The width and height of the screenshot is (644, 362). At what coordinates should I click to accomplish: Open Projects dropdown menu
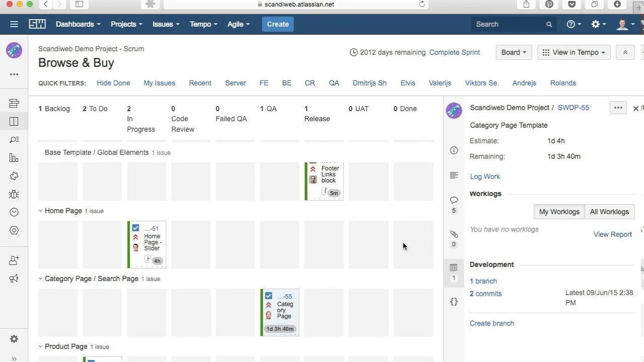[126, 24]
